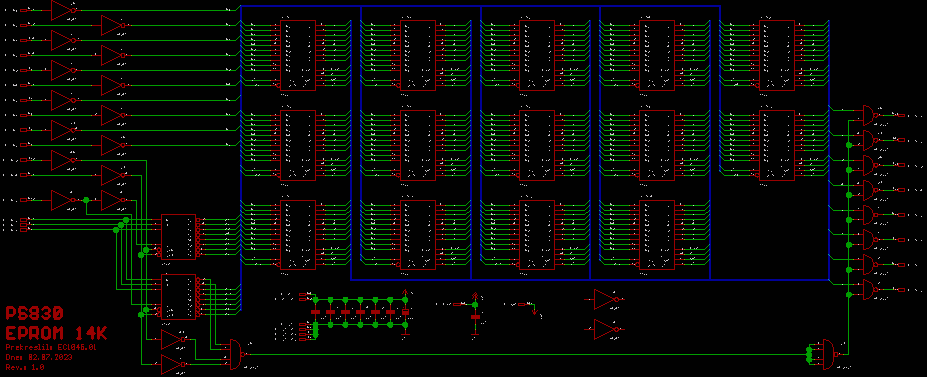
Task: Click the second-row EPROM chip in the rightmost column
Action: [777, 145]
